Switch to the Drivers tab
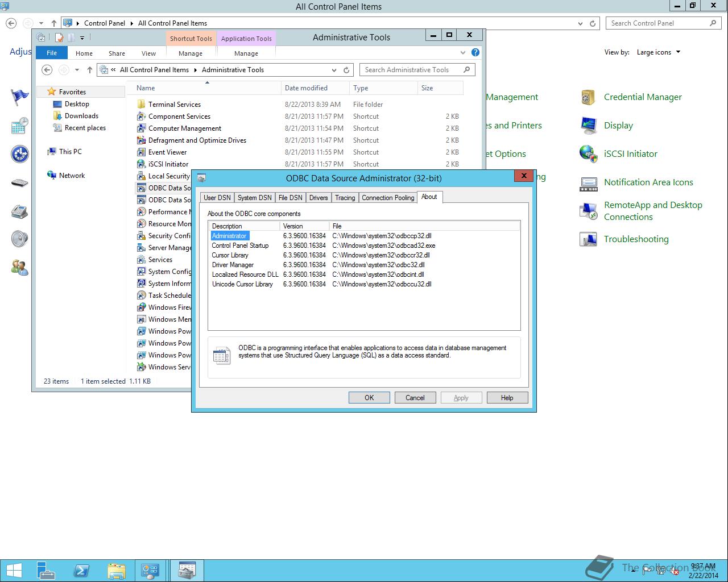The image size is (728, 582). tap(318, 198)
